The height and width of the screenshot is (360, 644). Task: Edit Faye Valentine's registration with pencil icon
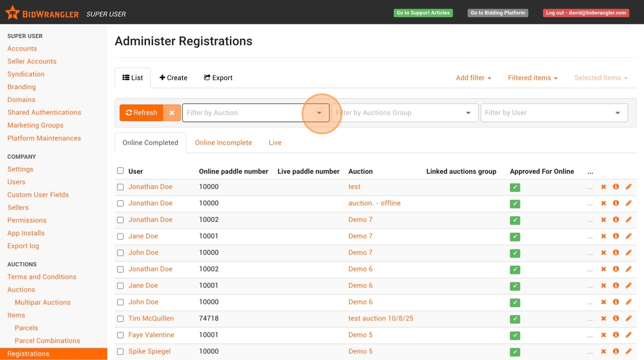[x=628, y=335]
